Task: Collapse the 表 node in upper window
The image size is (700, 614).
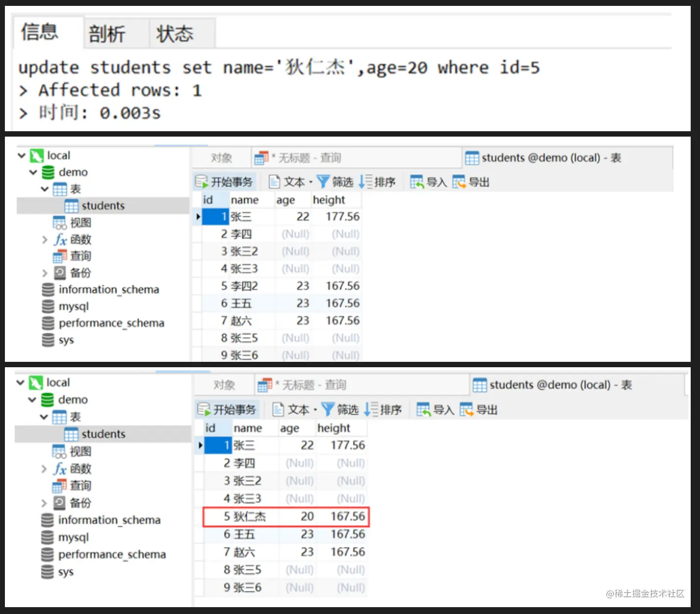Action: tap(45, 189)
